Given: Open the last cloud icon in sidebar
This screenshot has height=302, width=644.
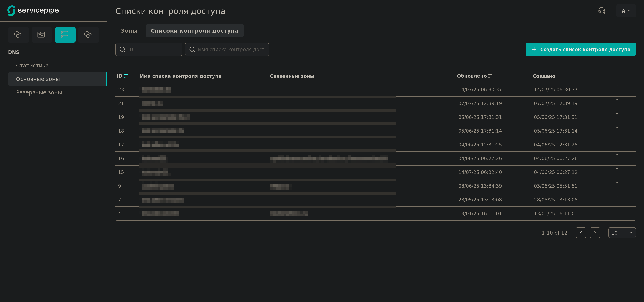Looking at the screenshot, I should click(x=88, y=35).
